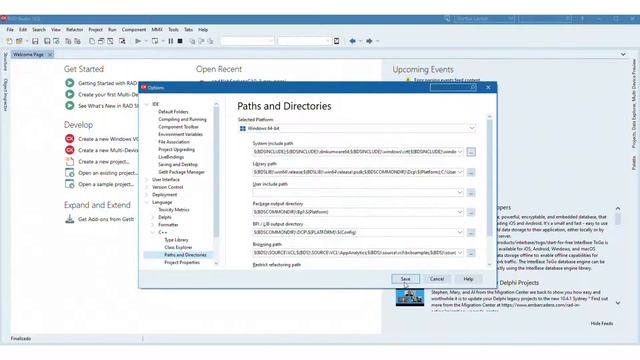Click the Get Add-ons download icon
This screenshot has width=640, height=360.
(70, 219)
